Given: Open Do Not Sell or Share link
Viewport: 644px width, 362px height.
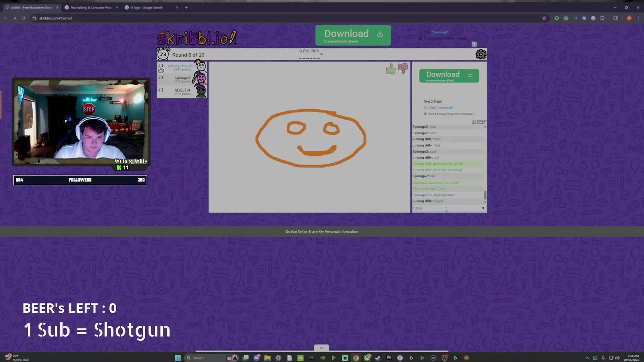Looking at the screenshot, I should [x=322, y=232].
